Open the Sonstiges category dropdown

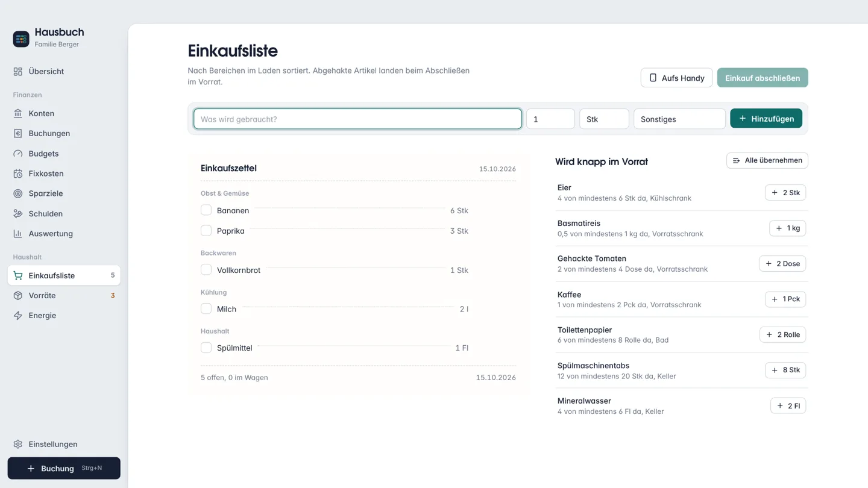[x=679, y=119]
